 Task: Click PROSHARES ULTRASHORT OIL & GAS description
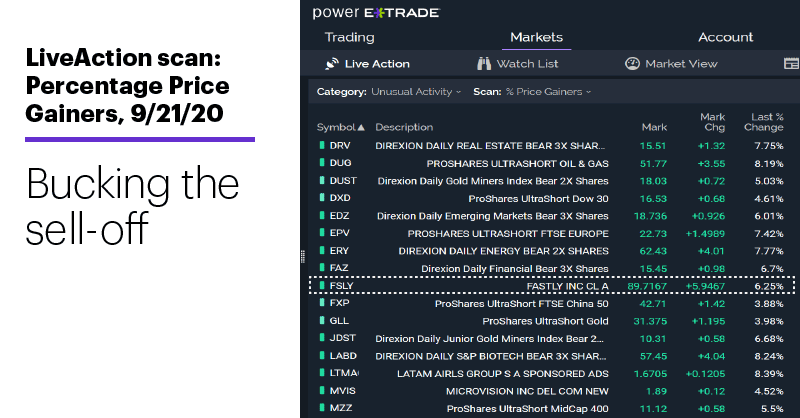[x=517, y=164]
